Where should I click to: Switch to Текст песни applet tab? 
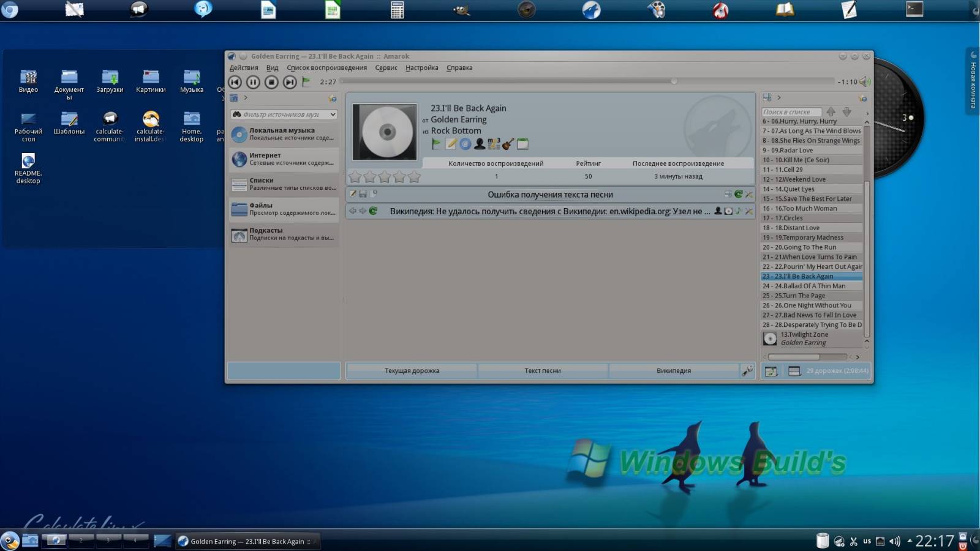543,370
